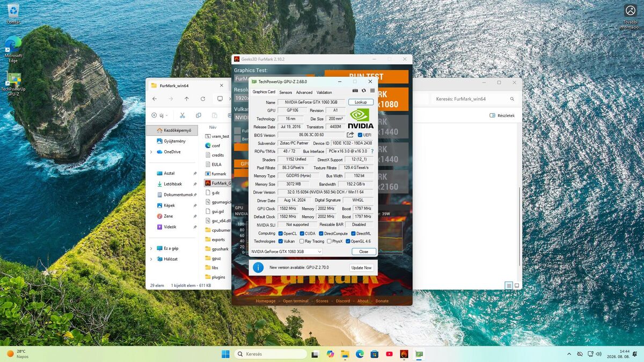The height and width of the screenshot is (362, 644).
Task: Toggle the OpenGL 4.6 checkbox
Action: tap(348, 241)
